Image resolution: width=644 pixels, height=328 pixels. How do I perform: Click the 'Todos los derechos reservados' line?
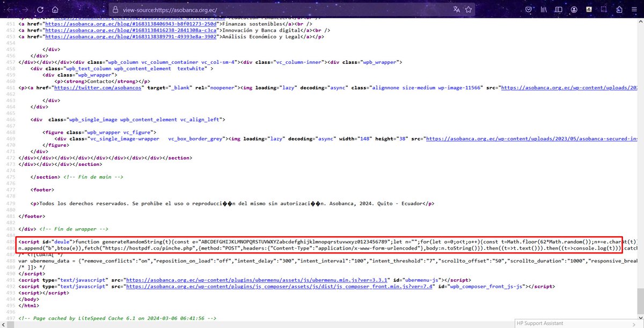(x=233, y=203)
